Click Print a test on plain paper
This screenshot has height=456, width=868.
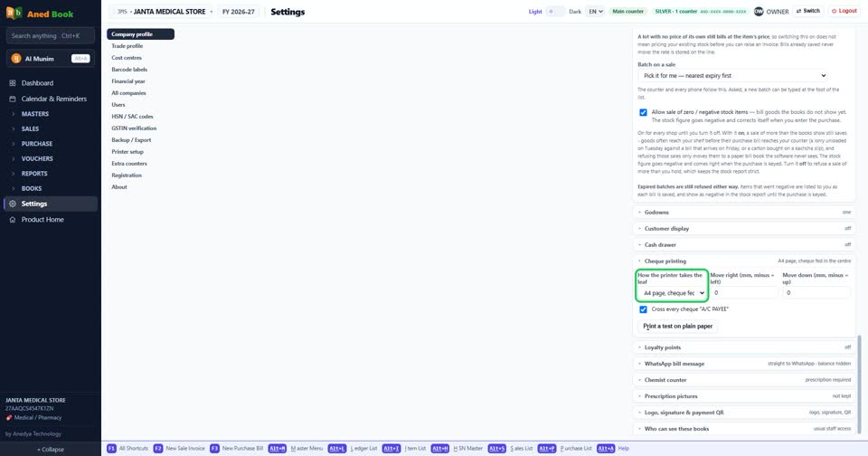[677, 327]
